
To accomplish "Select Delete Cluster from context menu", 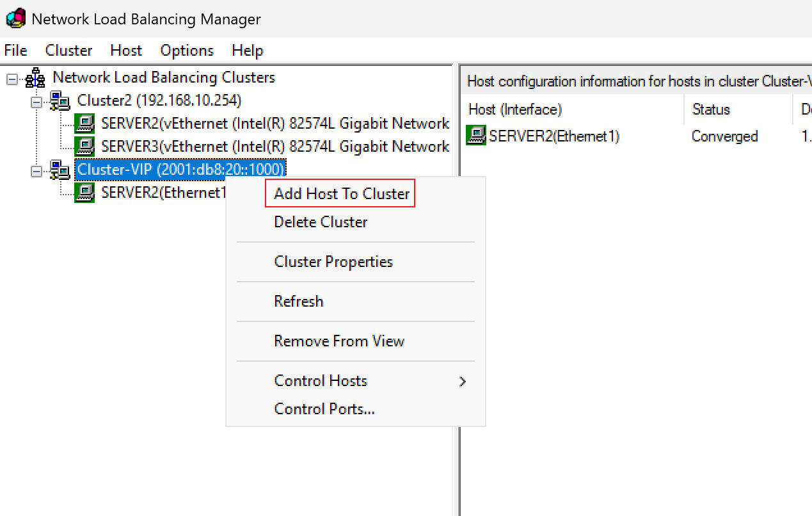I will 321,222.
